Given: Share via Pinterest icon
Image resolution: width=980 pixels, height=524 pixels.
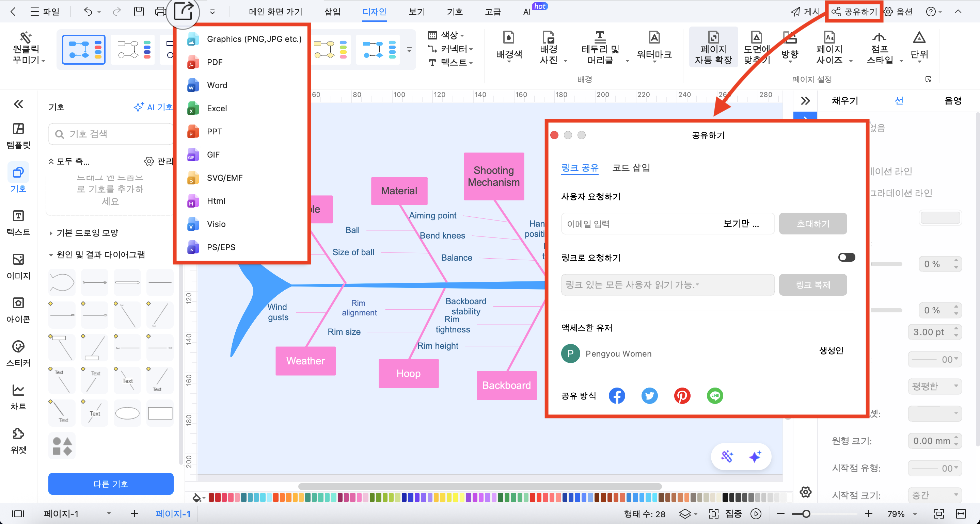Looking at the screenshot, I should coord(682,396).
